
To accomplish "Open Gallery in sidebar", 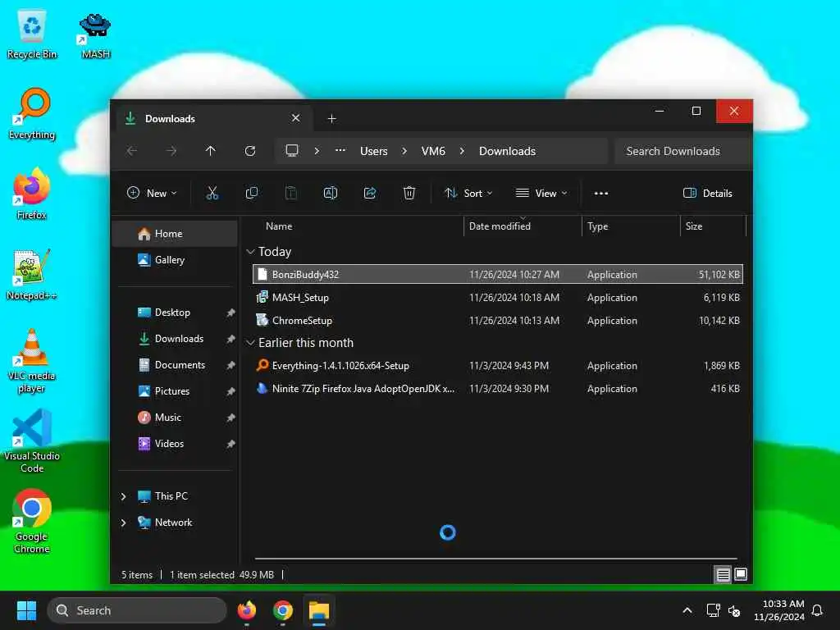I will [x=175, y=260].
